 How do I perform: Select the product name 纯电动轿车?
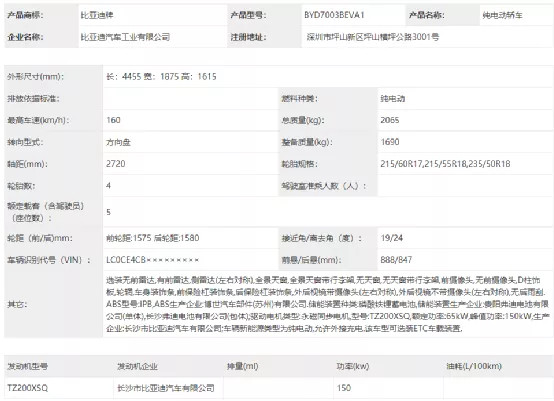tap(502, 15)
